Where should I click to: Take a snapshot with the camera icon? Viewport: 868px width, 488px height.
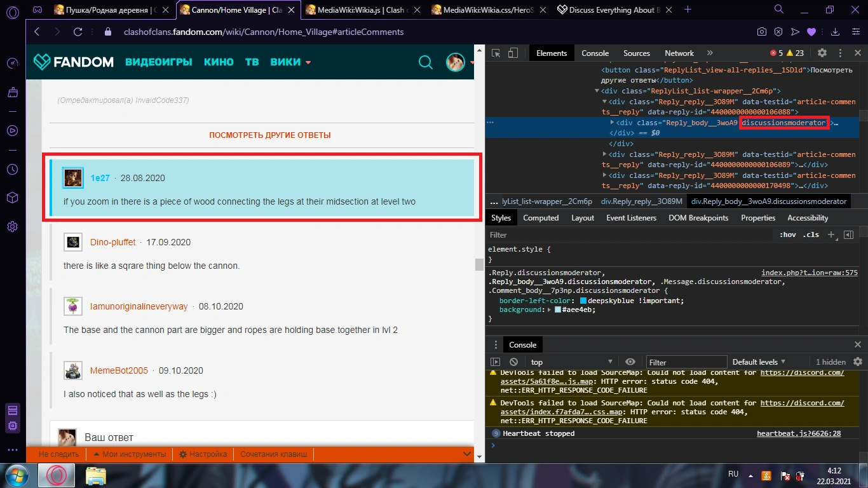[x=762, y=32]
